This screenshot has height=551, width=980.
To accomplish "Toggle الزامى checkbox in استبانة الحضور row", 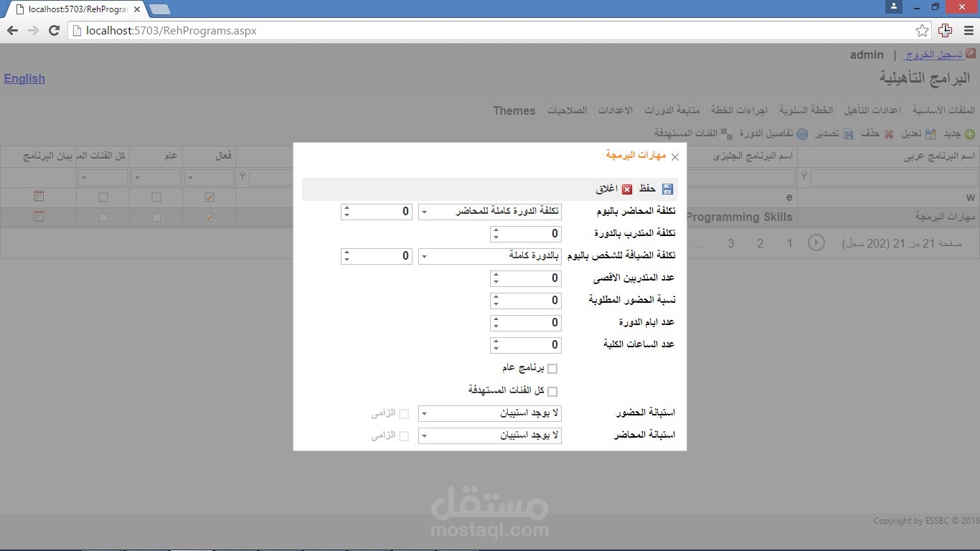I will pos(404,414).
